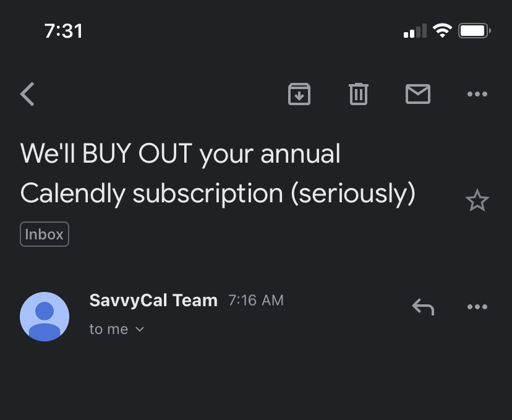Open message options beside the reply arrow
Screen dimensions: 512x420
(477, 307)
